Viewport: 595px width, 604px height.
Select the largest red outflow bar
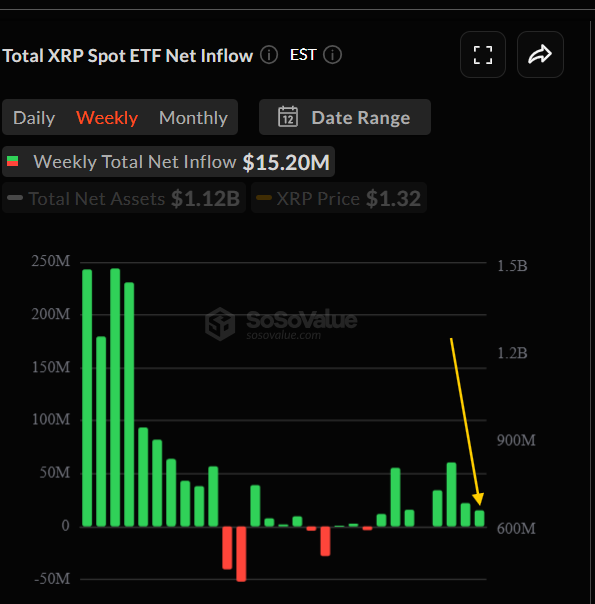(241, 554)
